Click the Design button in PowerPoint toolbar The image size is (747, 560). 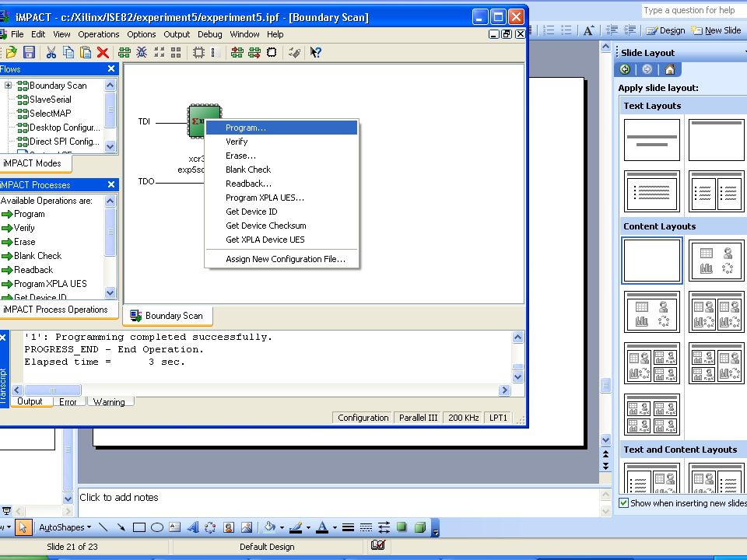(x=665, y=30)
